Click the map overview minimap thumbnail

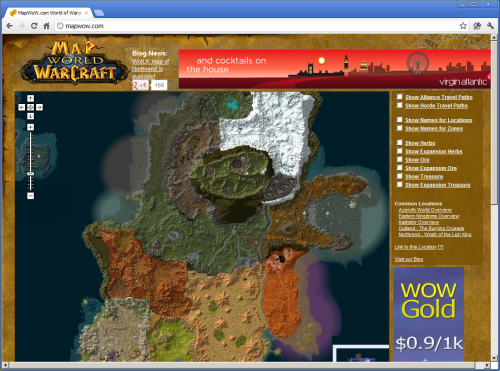[361, 354]
